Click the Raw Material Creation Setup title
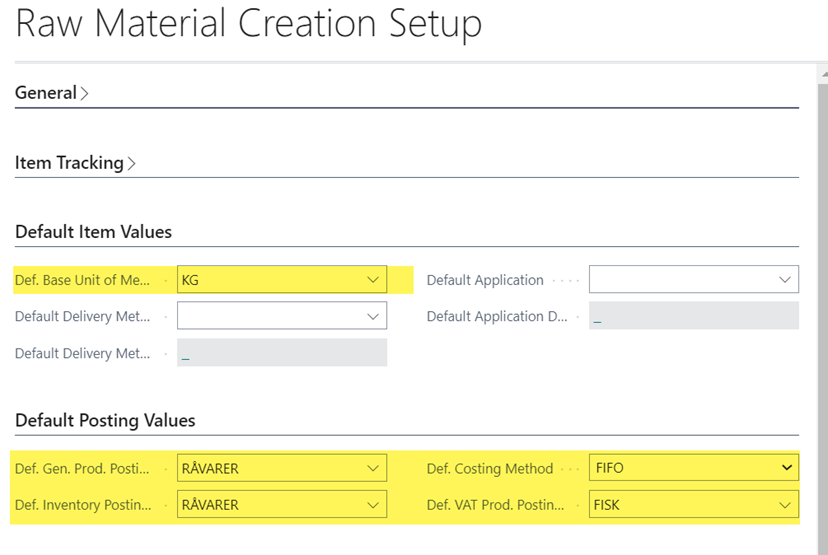Image resolution: width=828 pixels, height=555 pixels. (248, 24)
